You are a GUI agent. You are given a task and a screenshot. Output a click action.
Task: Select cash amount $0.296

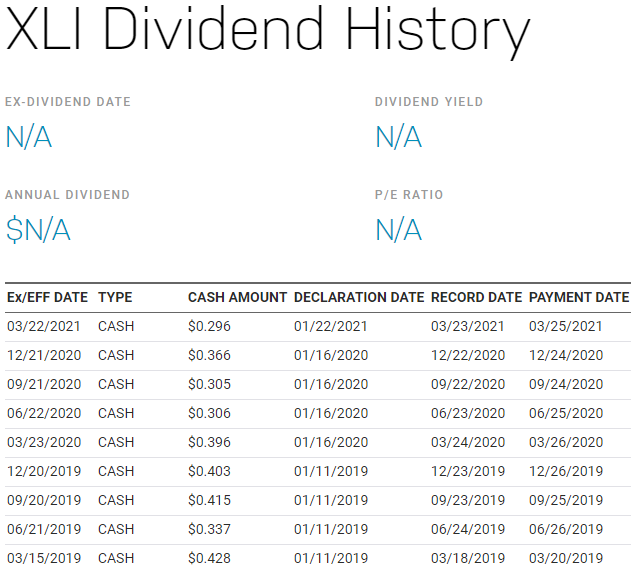tap(209, 326)
